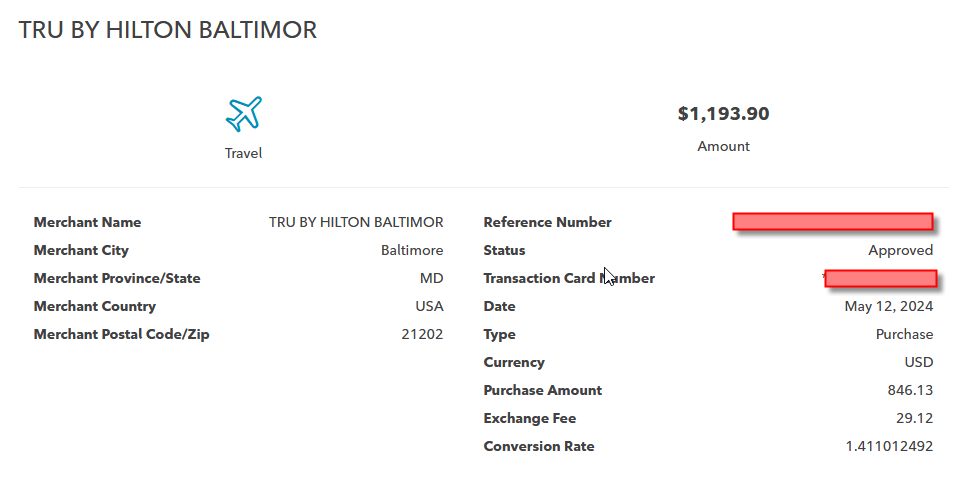Click the 1.411012492 conversion rate value

[889, 446]
